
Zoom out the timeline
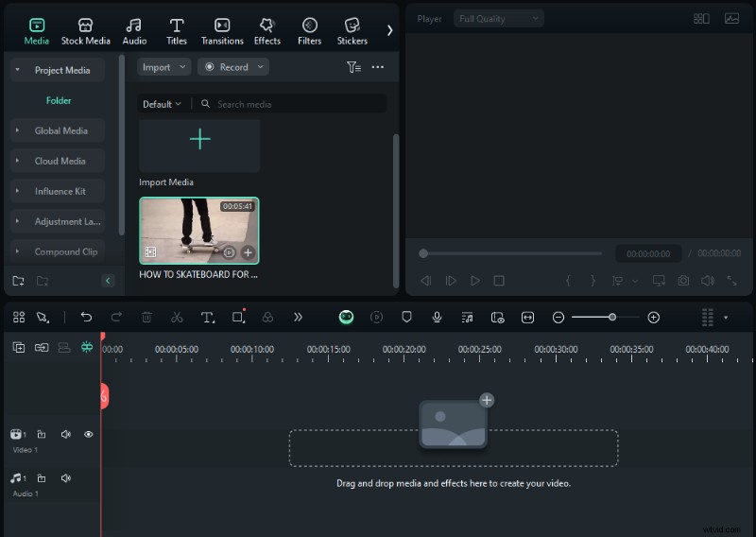tap(558, 318)
